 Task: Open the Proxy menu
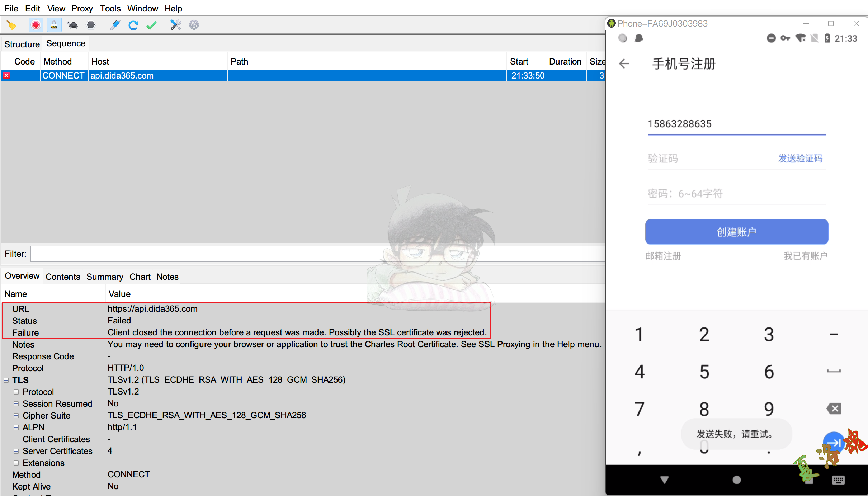coord(82,8)
